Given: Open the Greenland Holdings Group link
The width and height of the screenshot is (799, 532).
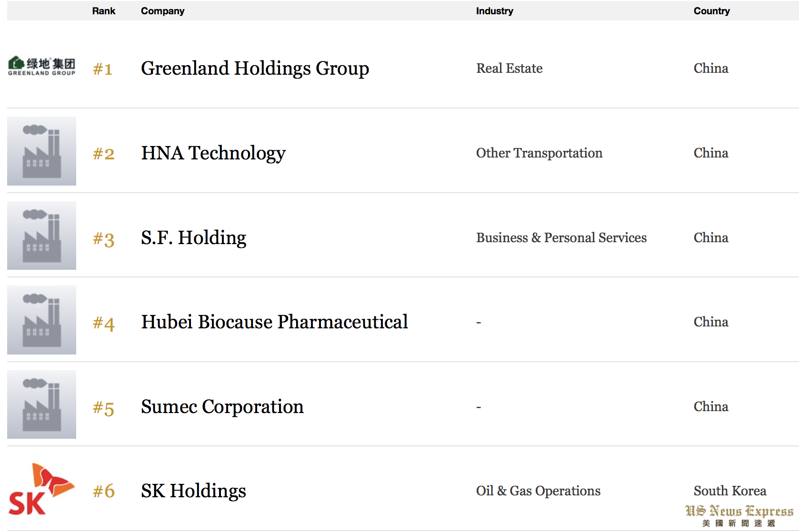Looking at the screenshot, I should pos(255,69).
